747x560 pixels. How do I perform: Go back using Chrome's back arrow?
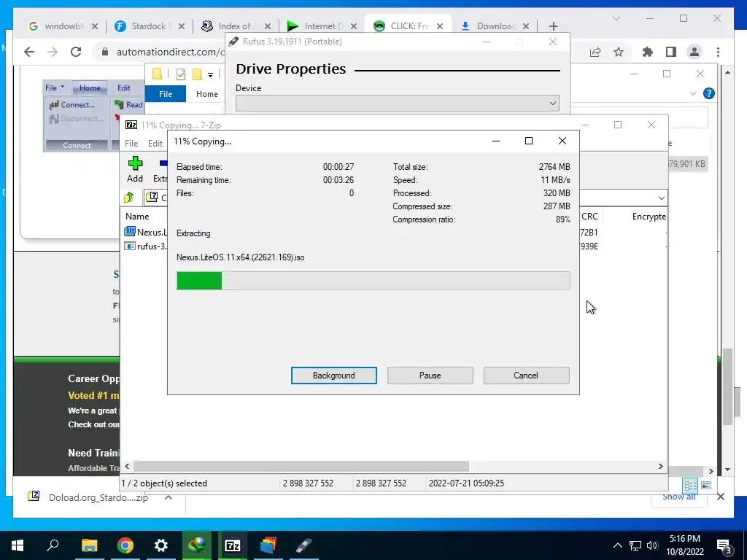click(29, 52)
